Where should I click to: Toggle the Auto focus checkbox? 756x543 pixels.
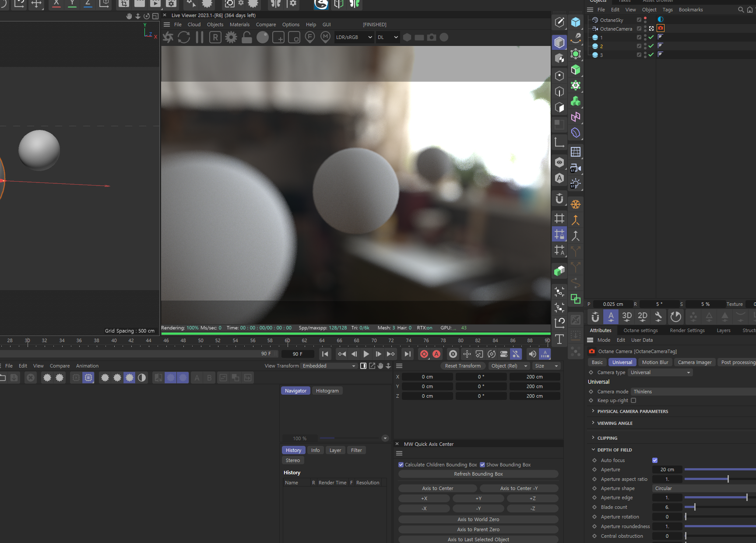click(x=655, y=460)
